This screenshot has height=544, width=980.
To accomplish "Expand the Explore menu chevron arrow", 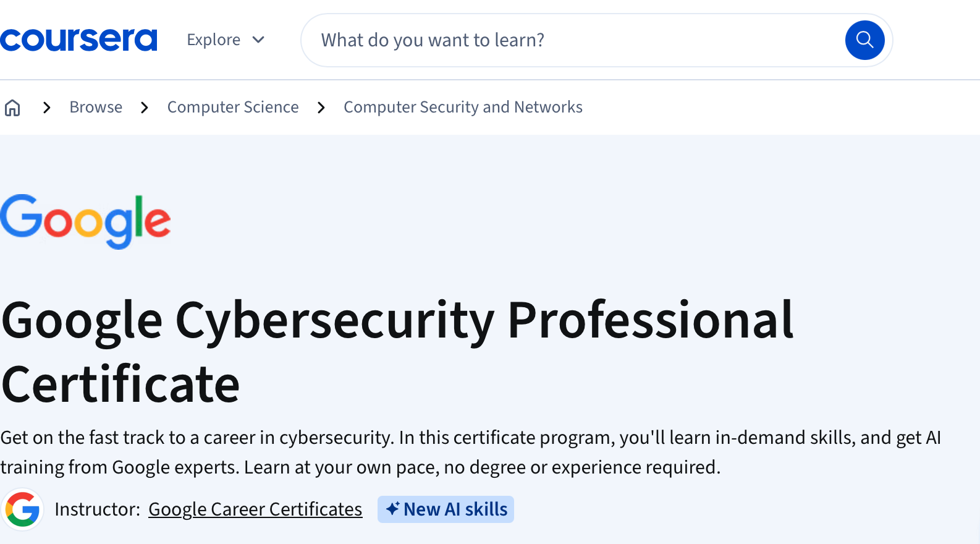I will (258, 40).
